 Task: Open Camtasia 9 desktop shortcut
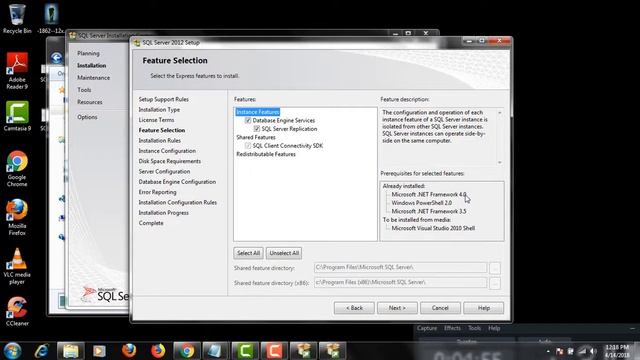click(17, 116)
